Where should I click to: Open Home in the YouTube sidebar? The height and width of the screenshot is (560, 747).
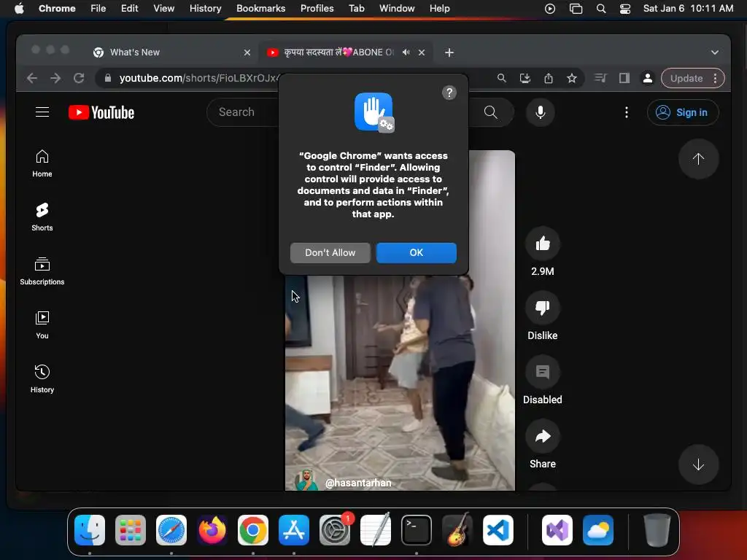click(x=42, y=164)
